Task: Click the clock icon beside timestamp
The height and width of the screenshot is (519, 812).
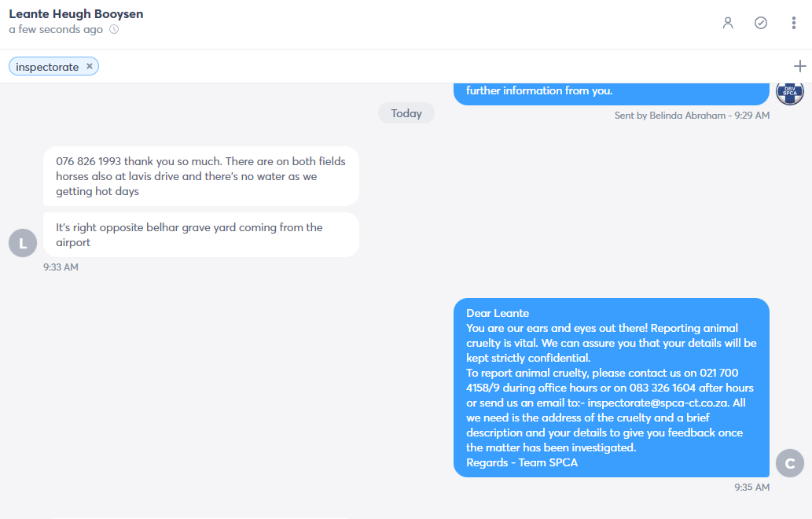Action: 114,30
